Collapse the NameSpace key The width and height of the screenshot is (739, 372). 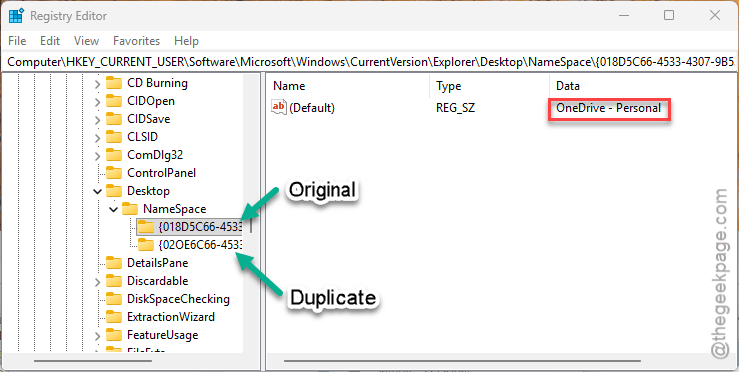[113, 209]
